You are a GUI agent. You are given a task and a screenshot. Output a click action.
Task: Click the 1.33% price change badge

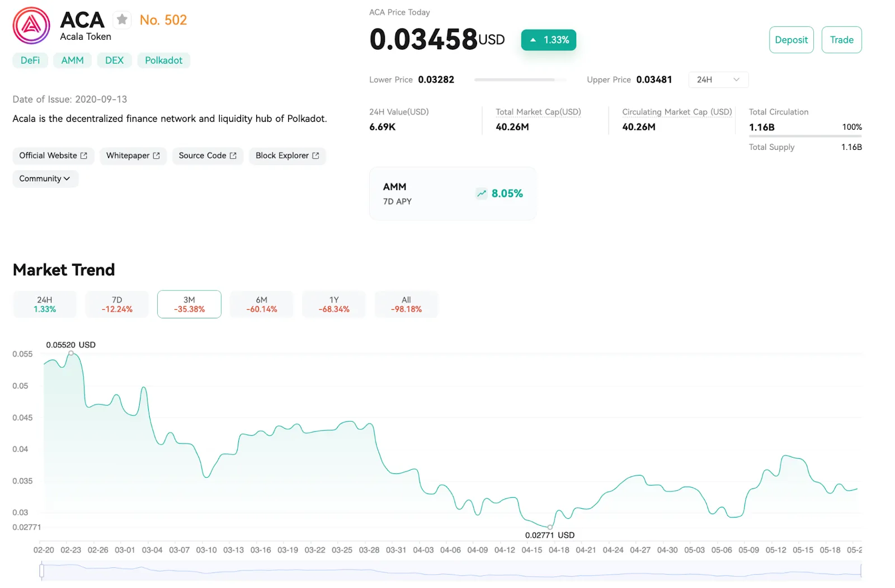coord(549,40)
